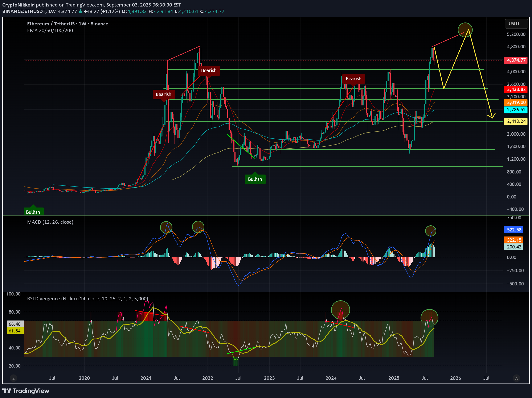The width and height of the screenshot is (532, 398).
Task: Click the EMA 20/50/100/200 indicator label
Action: 50,30
